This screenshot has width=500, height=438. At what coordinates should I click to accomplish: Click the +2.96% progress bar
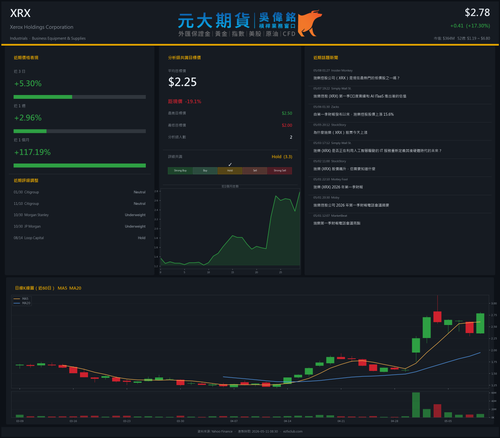coord(79,131)
